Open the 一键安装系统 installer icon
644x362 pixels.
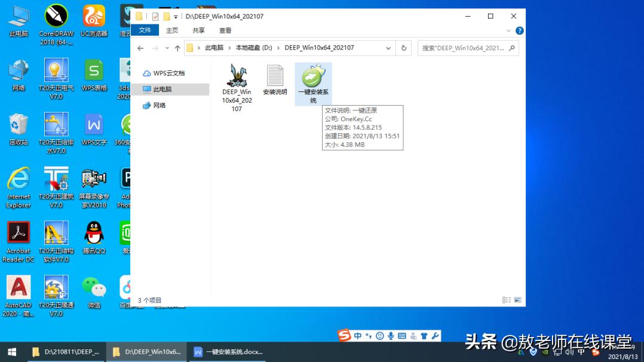point(313,78)
